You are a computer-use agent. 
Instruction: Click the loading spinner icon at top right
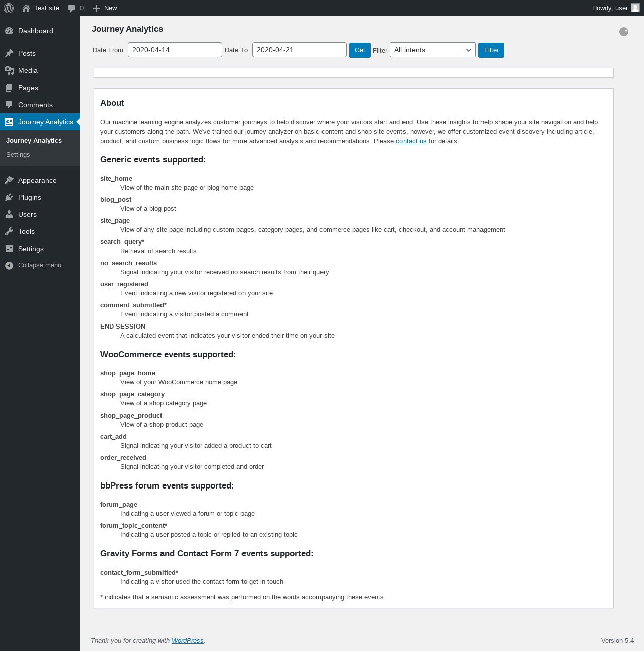click(x=624, y=32)
